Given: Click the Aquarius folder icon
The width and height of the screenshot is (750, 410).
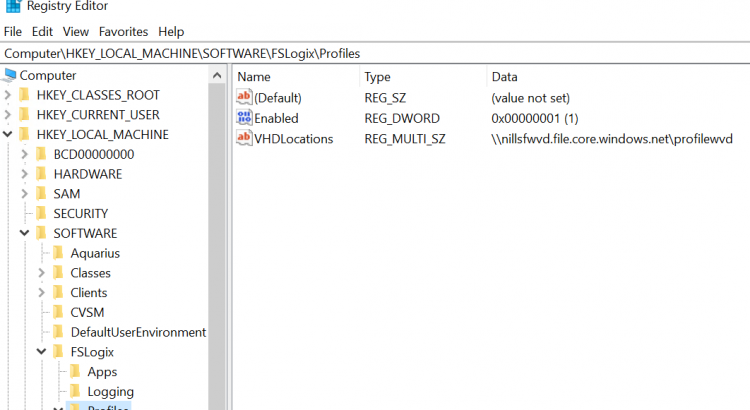Looking at the screenshot, I should [x=58, y=253].
